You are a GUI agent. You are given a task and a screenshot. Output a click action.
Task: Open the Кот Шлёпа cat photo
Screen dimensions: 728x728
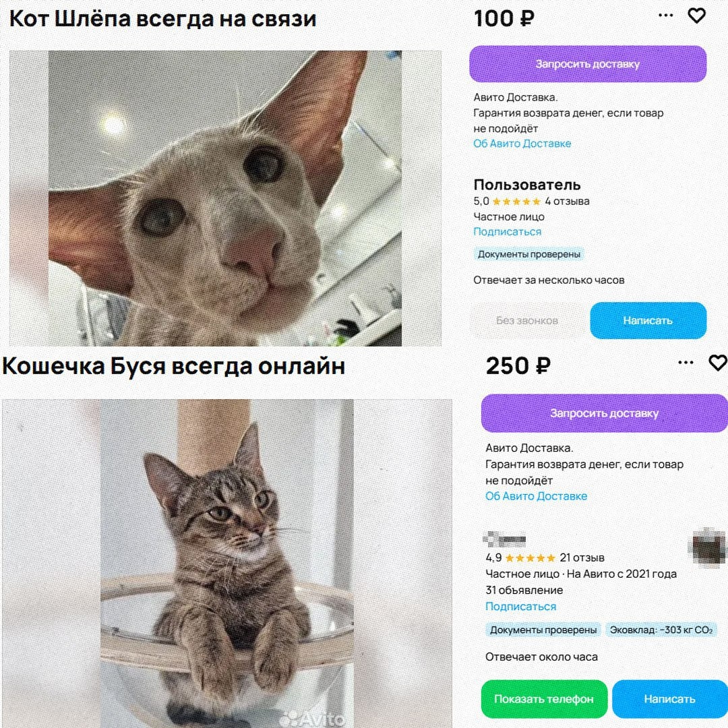coord(225,198)
